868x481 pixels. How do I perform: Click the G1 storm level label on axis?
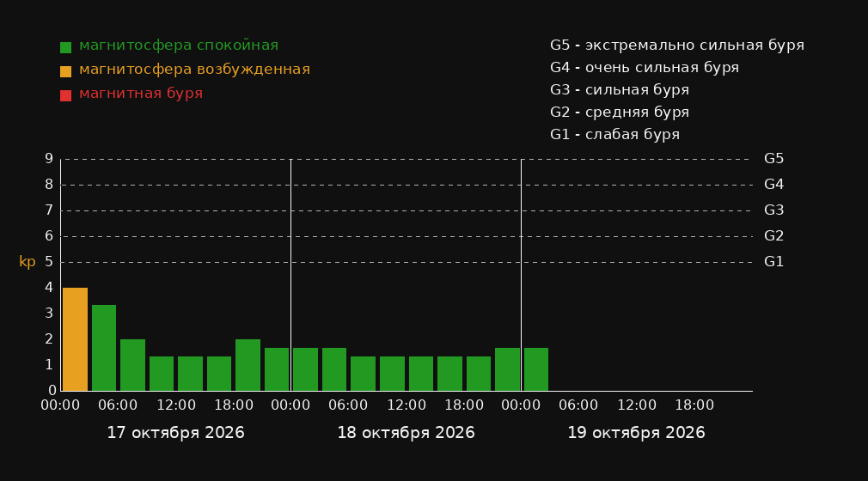pos(773,262)
